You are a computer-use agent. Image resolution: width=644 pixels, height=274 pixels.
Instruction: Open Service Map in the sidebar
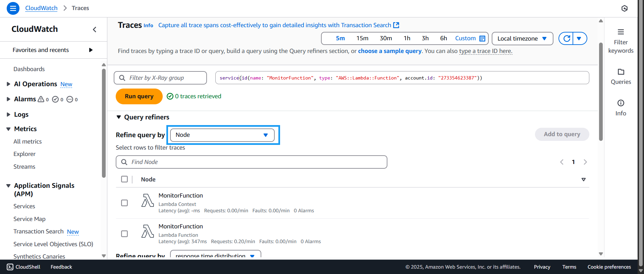30,219
